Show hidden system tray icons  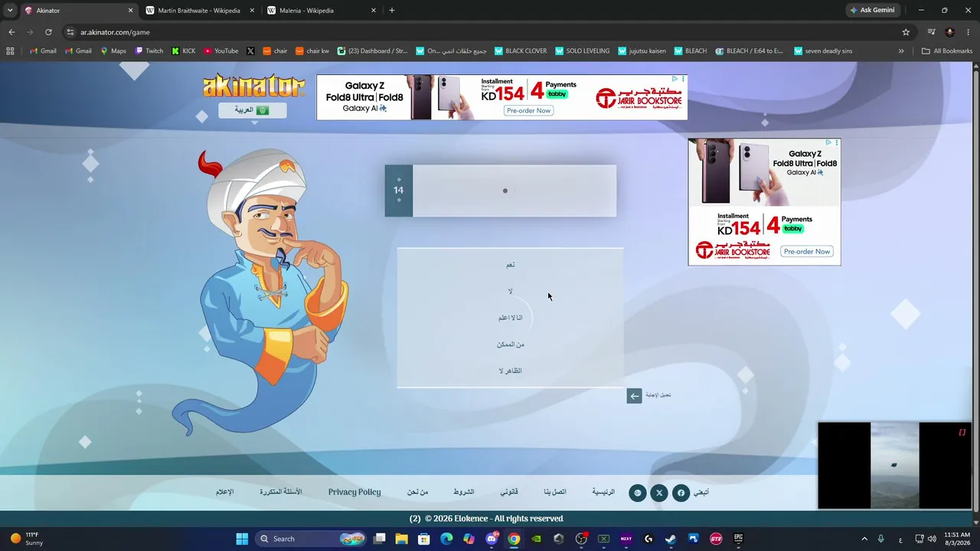[x=864, y=539]
